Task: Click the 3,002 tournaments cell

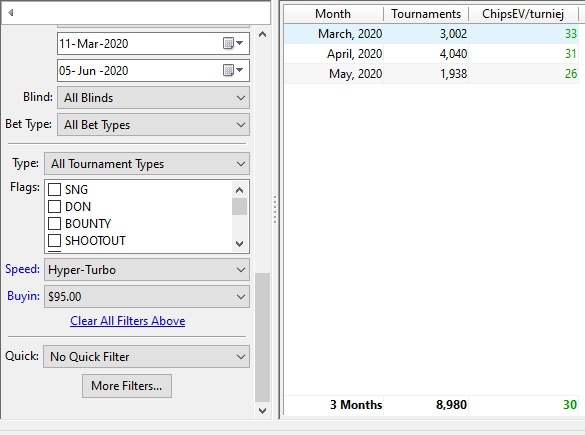Action: (453, 34)
